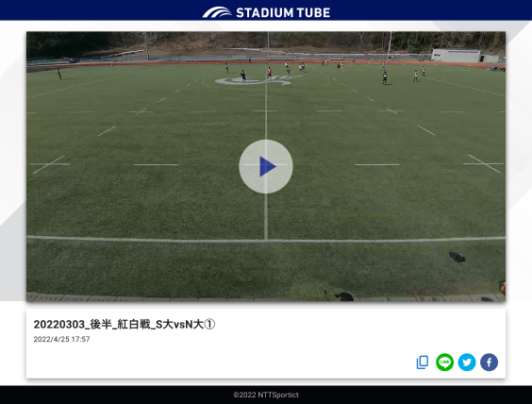Open the STADIUM TUBE home text link
This screenshot has width=532, height=404.
283,13
